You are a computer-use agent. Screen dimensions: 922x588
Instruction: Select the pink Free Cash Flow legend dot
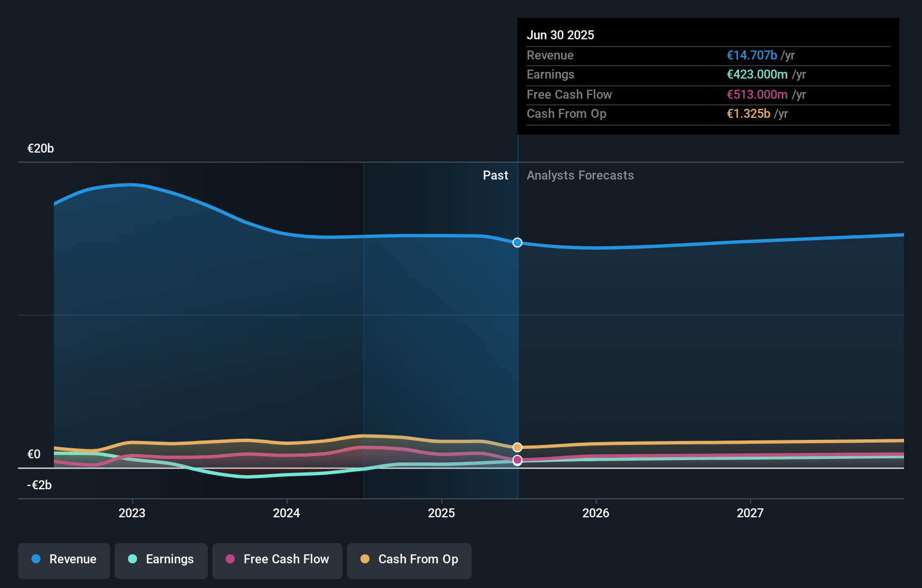coord(230,559)
